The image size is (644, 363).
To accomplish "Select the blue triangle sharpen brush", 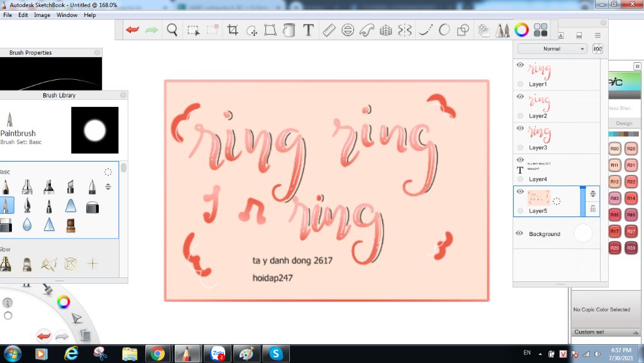I will click(49, 225).
